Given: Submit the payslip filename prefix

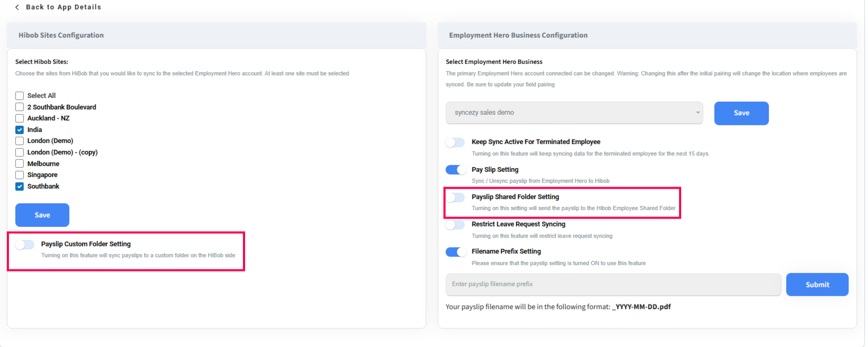Looking at the screenshot, I should [x=817, y=285].
